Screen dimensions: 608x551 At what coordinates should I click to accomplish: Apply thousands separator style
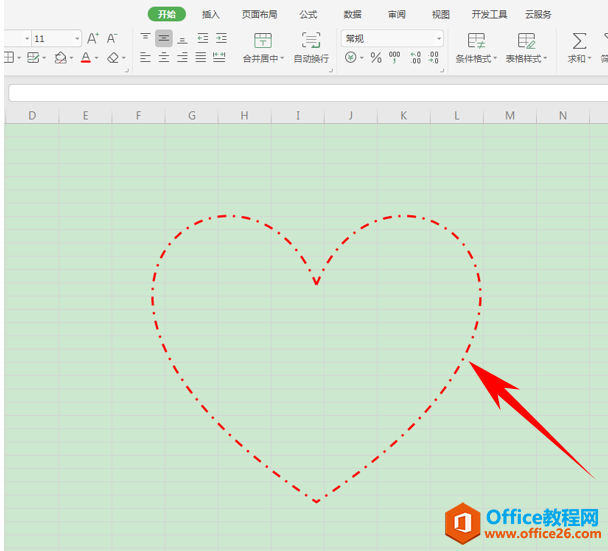click(394, 57)
